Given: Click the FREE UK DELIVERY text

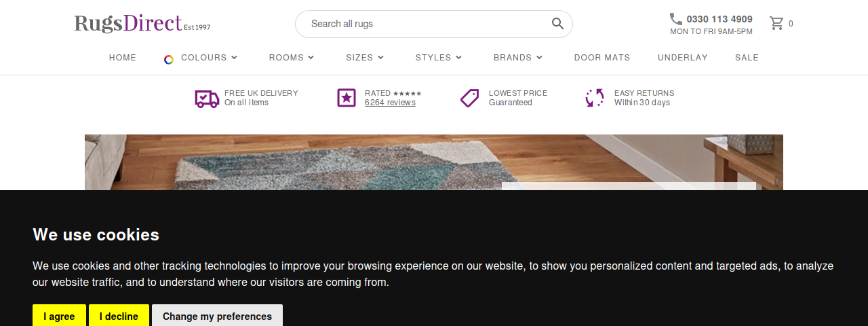Looking at the screenshot, I should [x=261, y=93].
